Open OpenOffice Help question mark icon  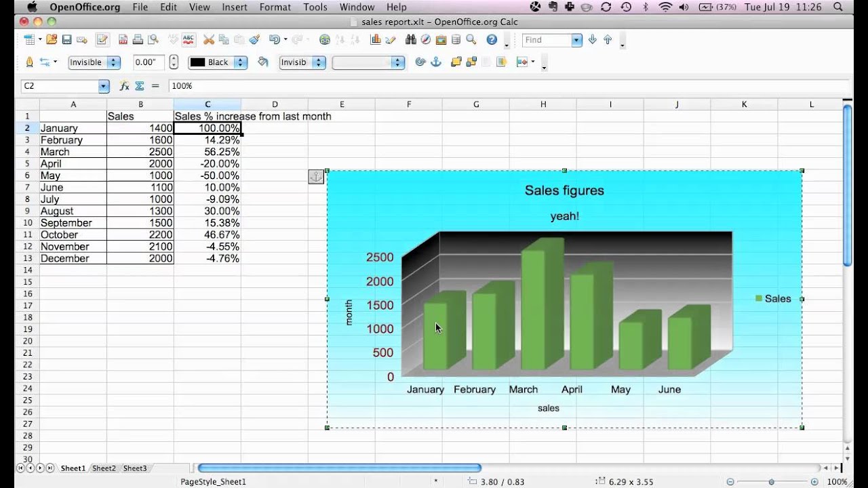[x=492, y=40]
